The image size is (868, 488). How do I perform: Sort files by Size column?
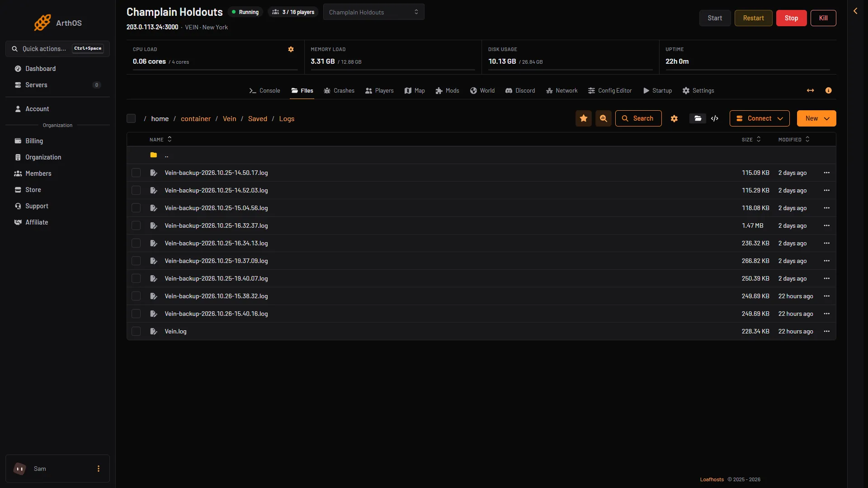pos(751,140)
